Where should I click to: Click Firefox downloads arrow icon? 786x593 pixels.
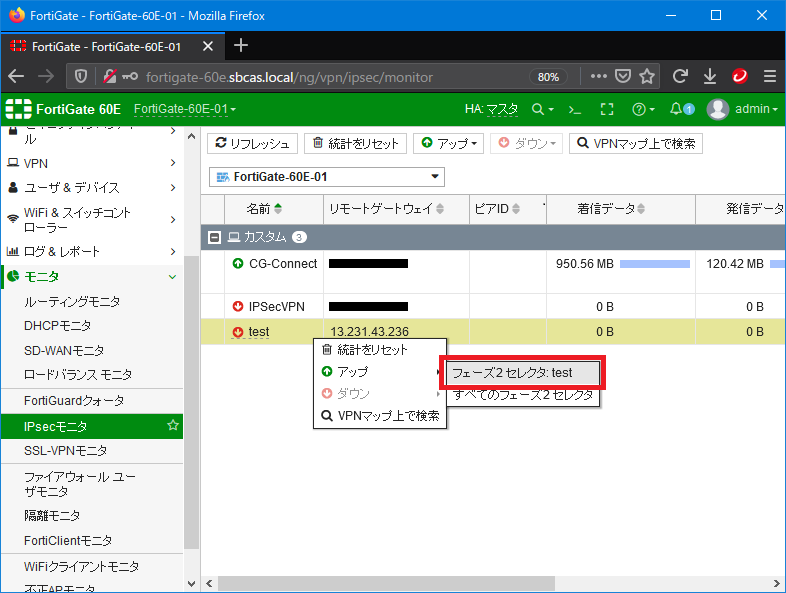pos(709,76)
